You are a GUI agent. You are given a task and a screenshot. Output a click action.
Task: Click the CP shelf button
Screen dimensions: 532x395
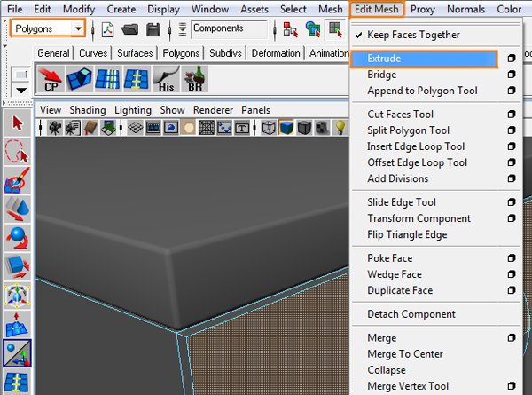click(51, 79)
